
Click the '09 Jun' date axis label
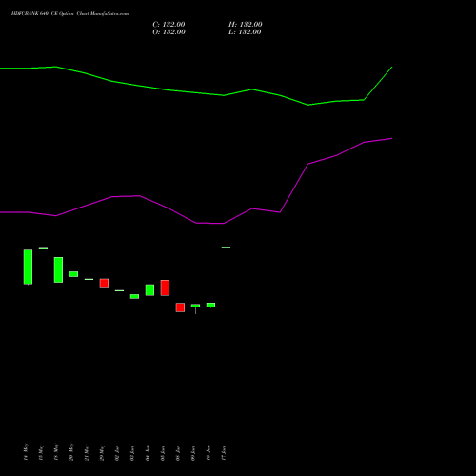(x=193, y=452)
